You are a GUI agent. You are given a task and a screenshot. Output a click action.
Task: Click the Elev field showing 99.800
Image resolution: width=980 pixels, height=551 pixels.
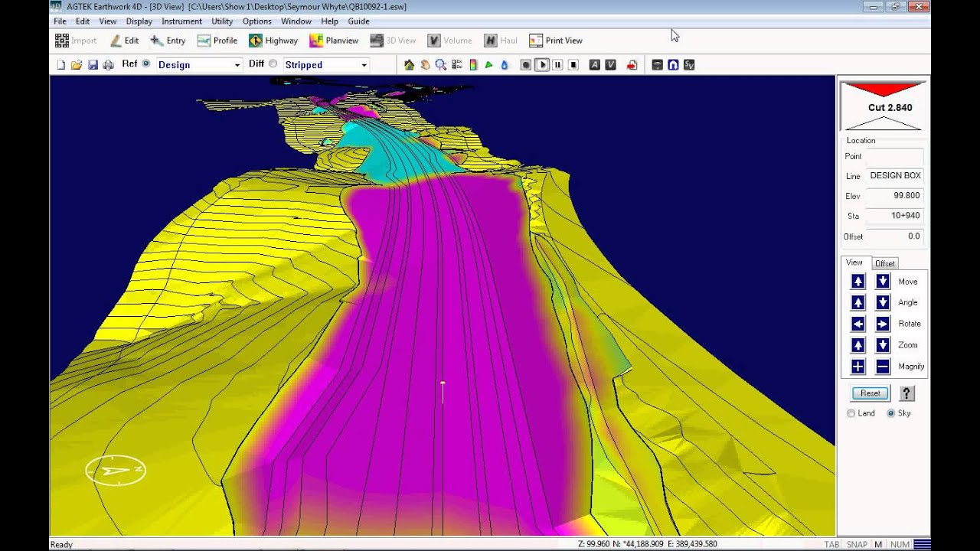coord(894,196)
